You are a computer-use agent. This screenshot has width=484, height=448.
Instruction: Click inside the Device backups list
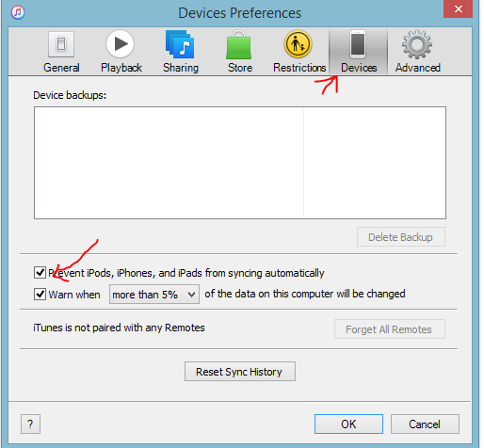pos(240,163)
